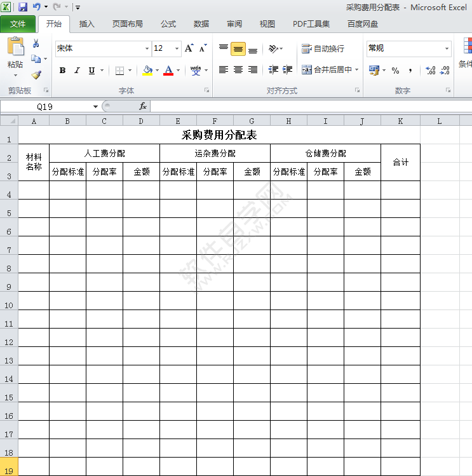This screenshot has width=472, height=476.
Task: Click the Cut scissors icon
Action: (x=36, y=43)
